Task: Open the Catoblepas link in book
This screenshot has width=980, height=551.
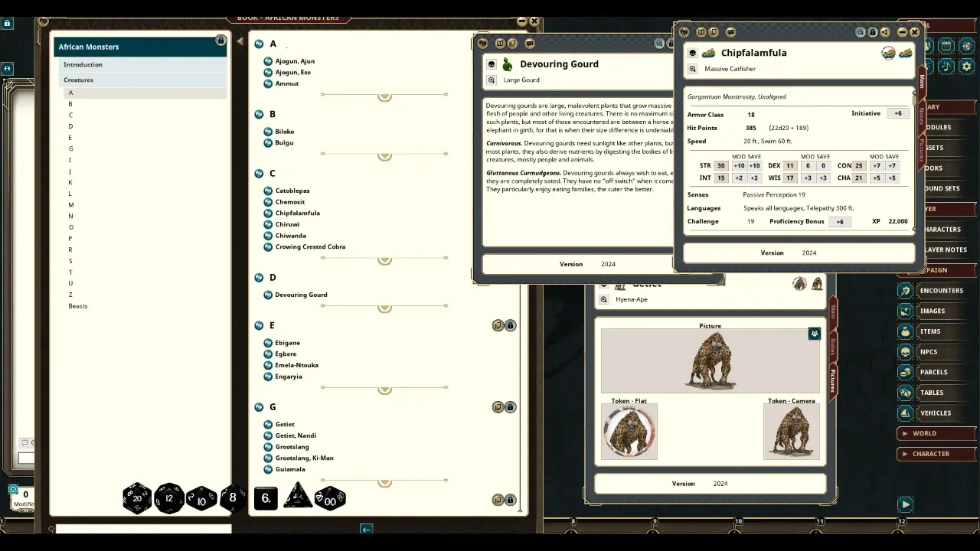Action: tap(292, 191)
